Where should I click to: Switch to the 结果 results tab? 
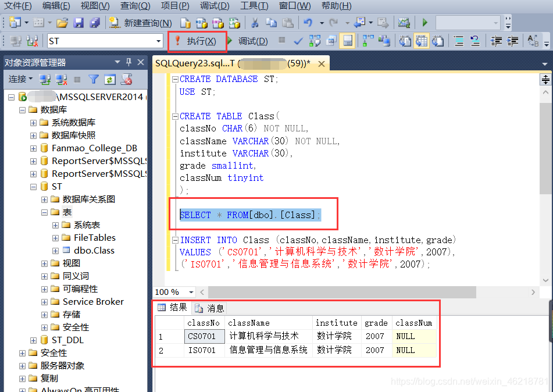tap(173, 308)
